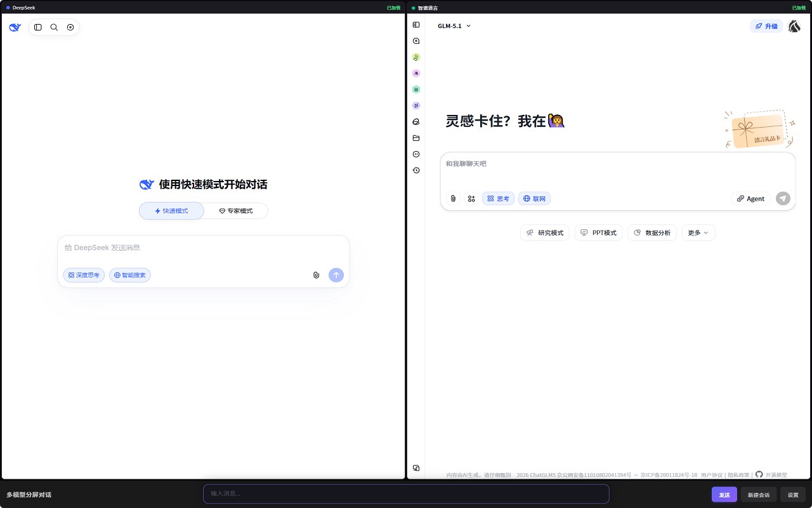Select 数据分析 shortcut
This screenshot has height=508, width=812.
[652, 233]
